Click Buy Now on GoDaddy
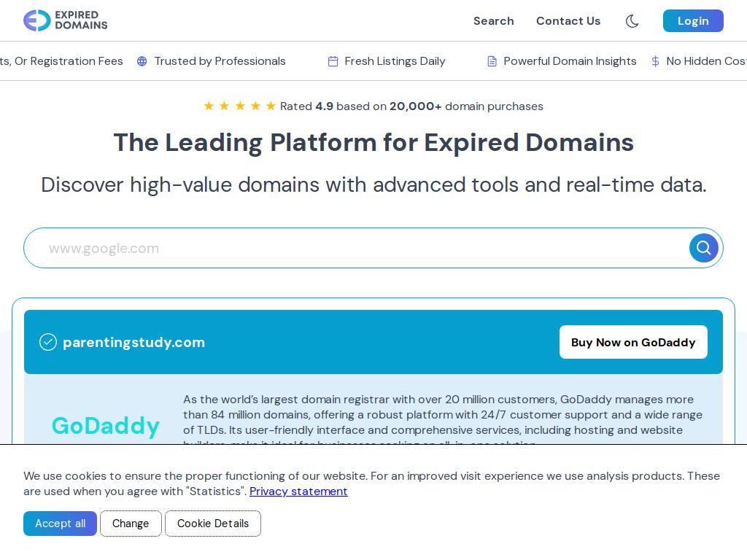 pyautogui.click(x=633, y=342)
